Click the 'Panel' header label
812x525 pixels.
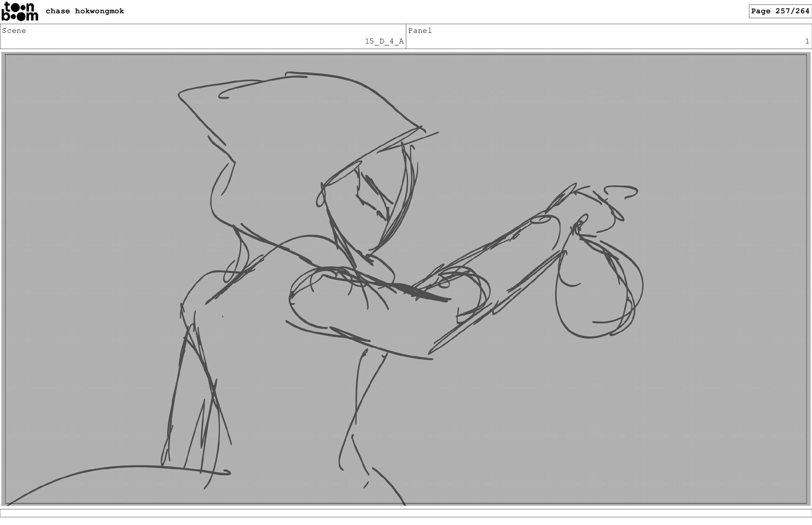(420, 30)
